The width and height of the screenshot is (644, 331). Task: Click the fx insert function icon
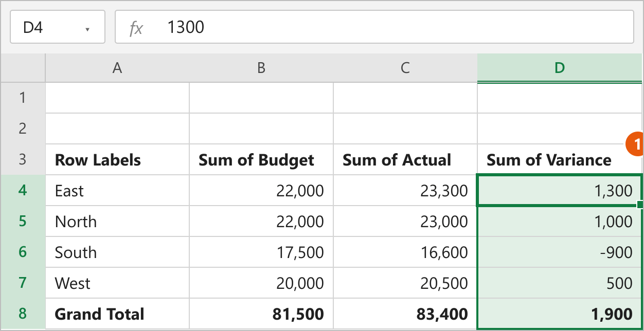(x=136, y=28)
